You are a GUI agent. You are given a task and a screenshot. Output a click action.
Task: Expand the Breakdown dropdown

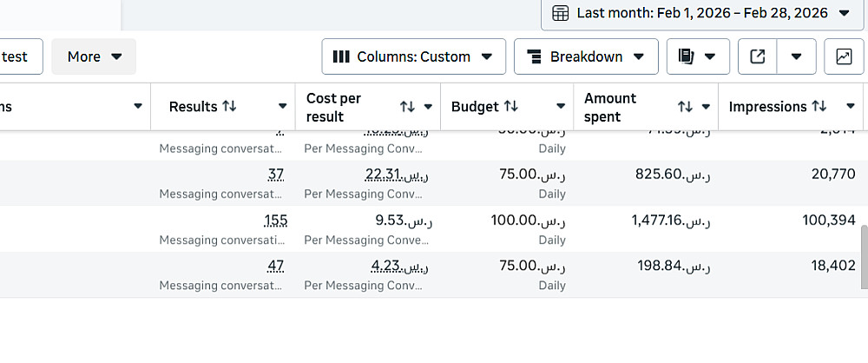point(586,56)
